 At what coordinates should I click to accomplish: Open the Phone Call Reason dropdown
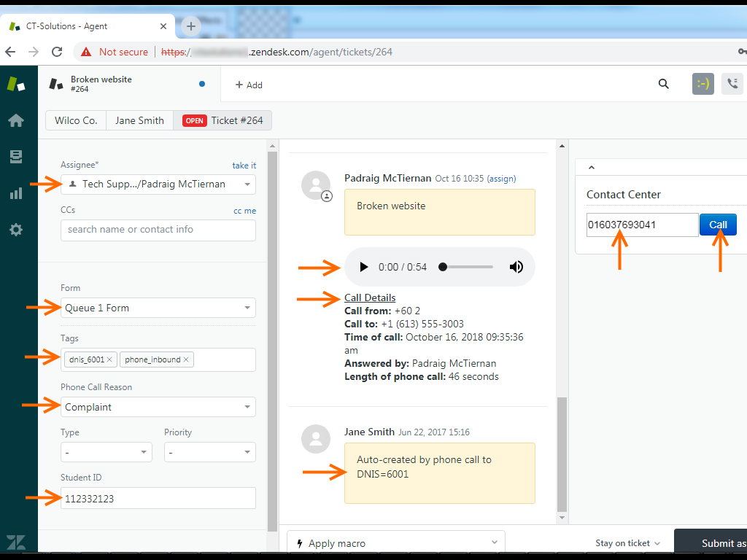[158, 407]
